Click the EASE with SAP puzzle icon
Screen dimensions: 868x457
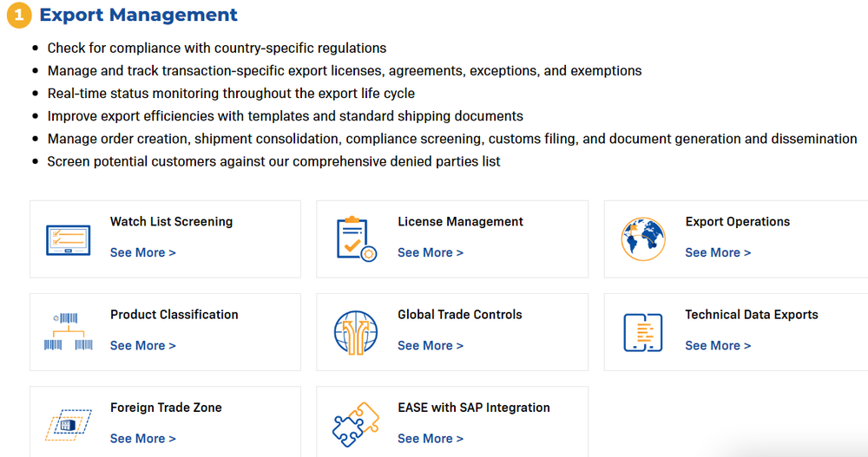click(356, 424)
